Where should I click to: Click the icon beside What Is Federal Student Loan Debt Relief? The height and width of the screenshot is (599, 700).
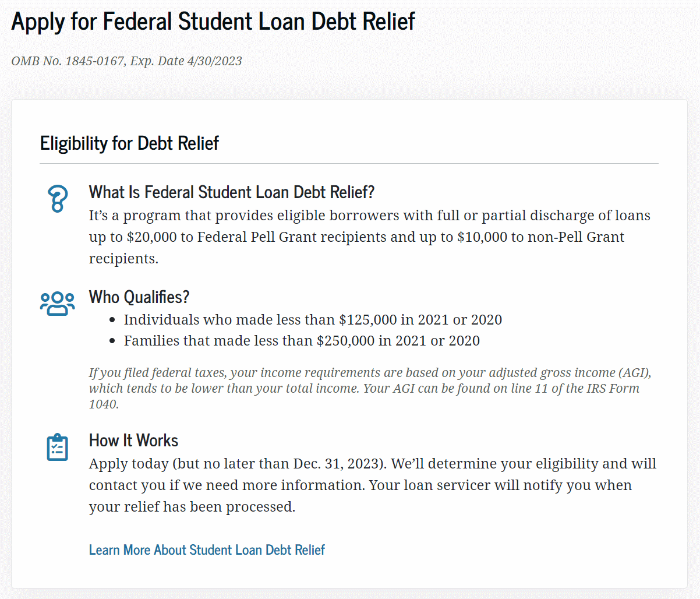pyautogui.click(x=57, y=198)
